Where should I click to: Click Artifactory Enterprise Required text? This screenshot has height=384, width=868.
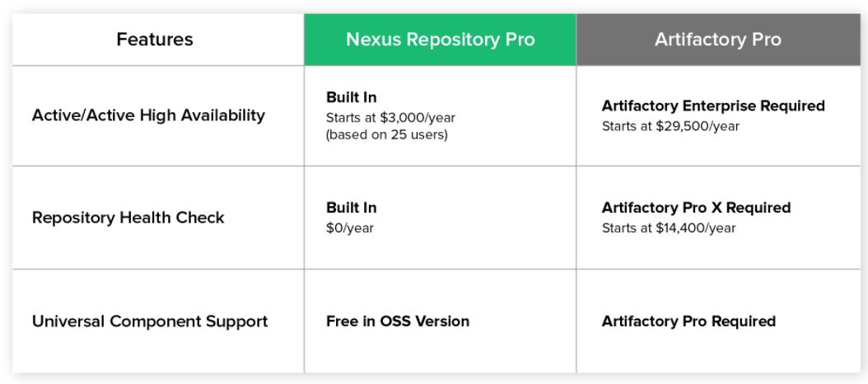tap(713, 105)
